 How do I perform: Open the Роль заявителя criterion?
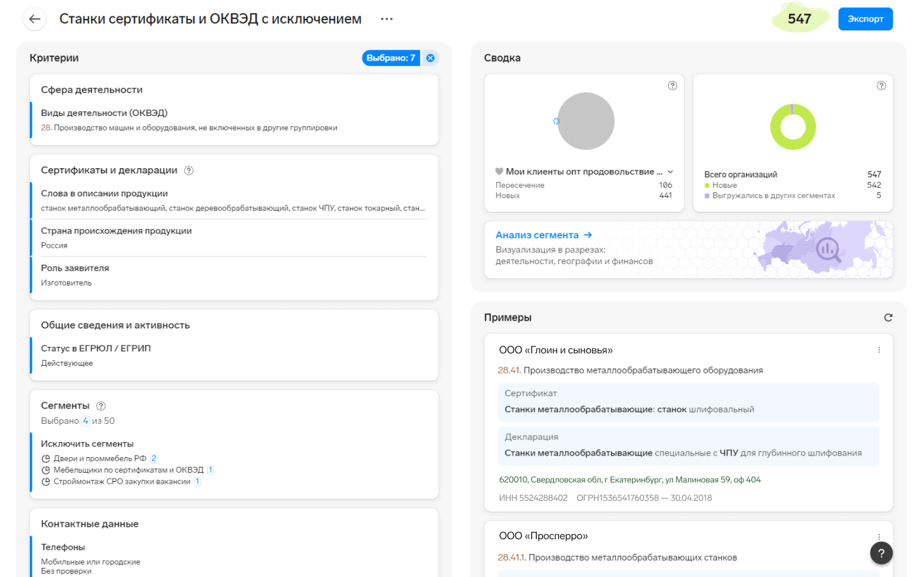(234, 275)
